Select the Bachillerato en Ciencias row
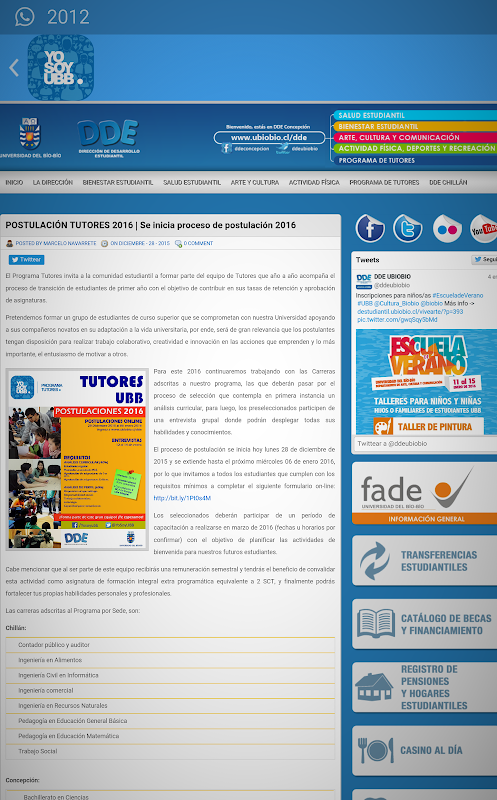Image resolution: width=497 pixels, height=800 pixels. point(170,796)
